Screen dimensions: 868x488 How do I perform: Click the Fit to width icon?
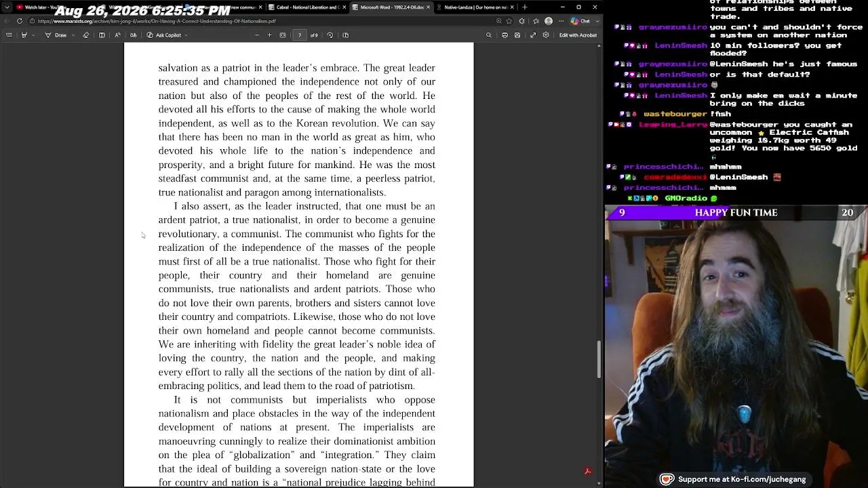(x=283, y=35)
